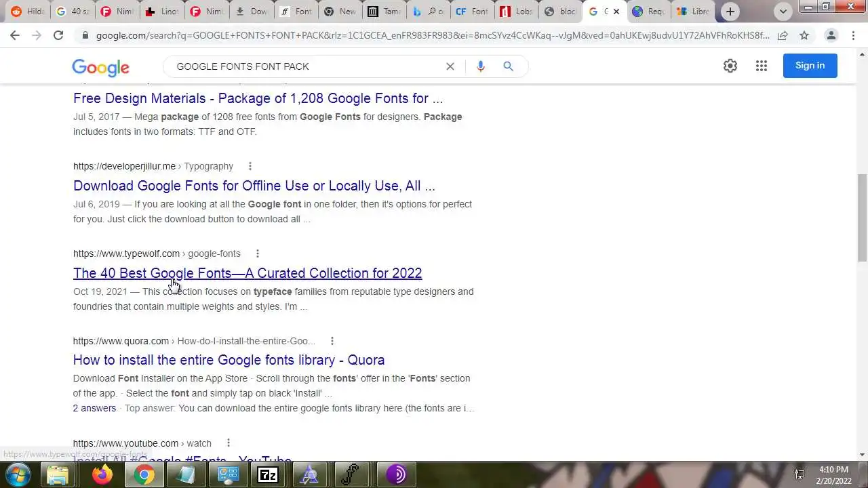
Task: Click the share page icon in address bar
Action: [x=782, y=35]
